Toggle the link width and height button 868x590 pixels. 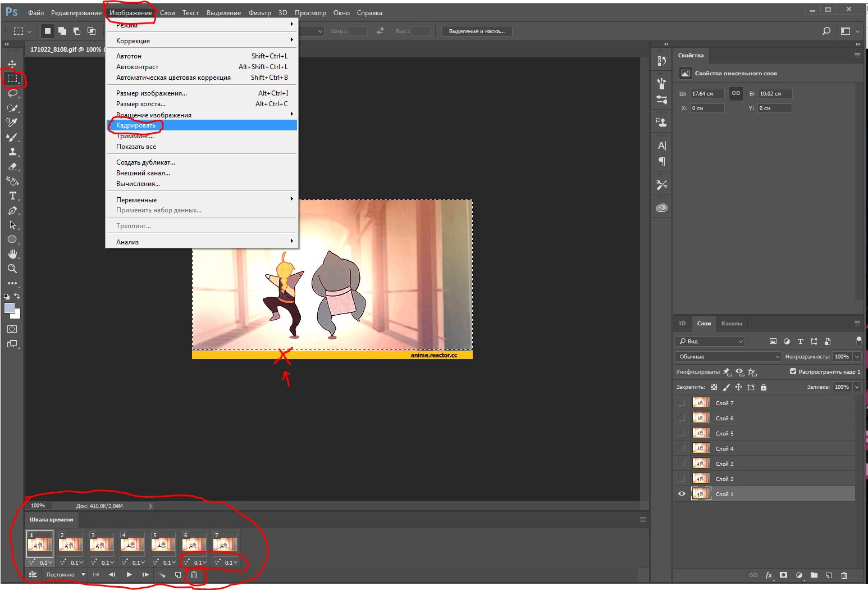[735, 93]
